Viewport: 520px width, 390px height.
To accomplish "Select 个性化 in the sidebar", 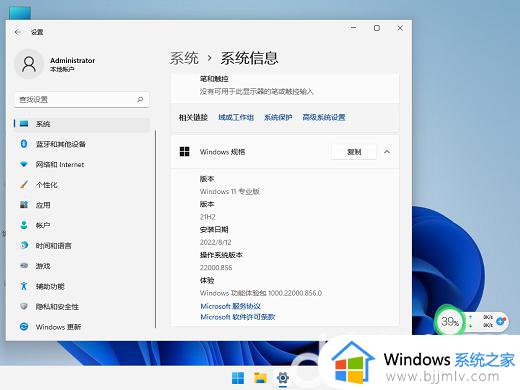I will pos(46,185).
